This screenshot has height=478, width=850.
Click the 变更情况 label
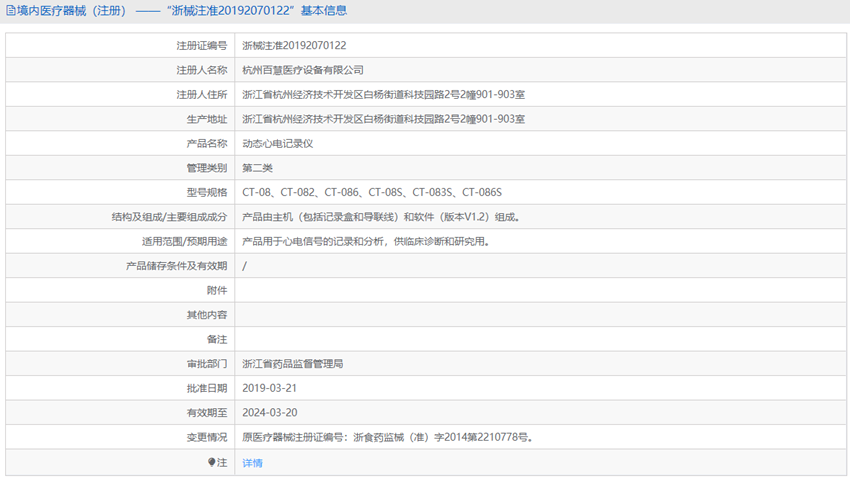(x=207, y=437)
